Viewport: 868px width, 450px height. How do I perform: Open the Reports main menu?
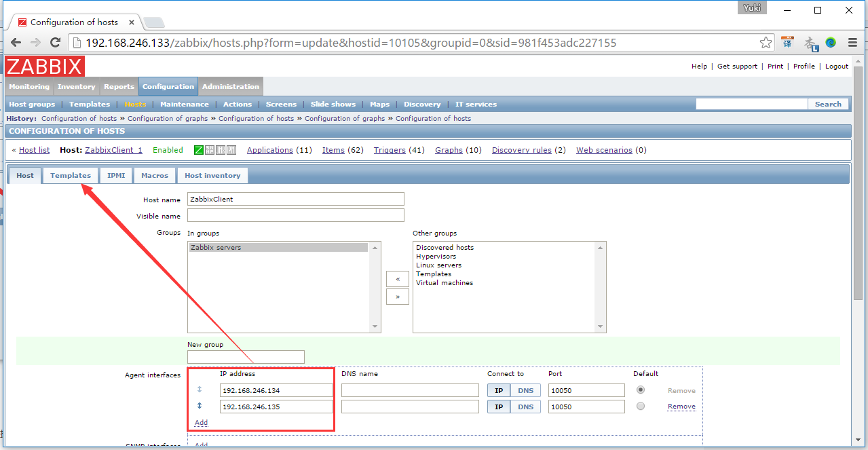click(119, 87)
